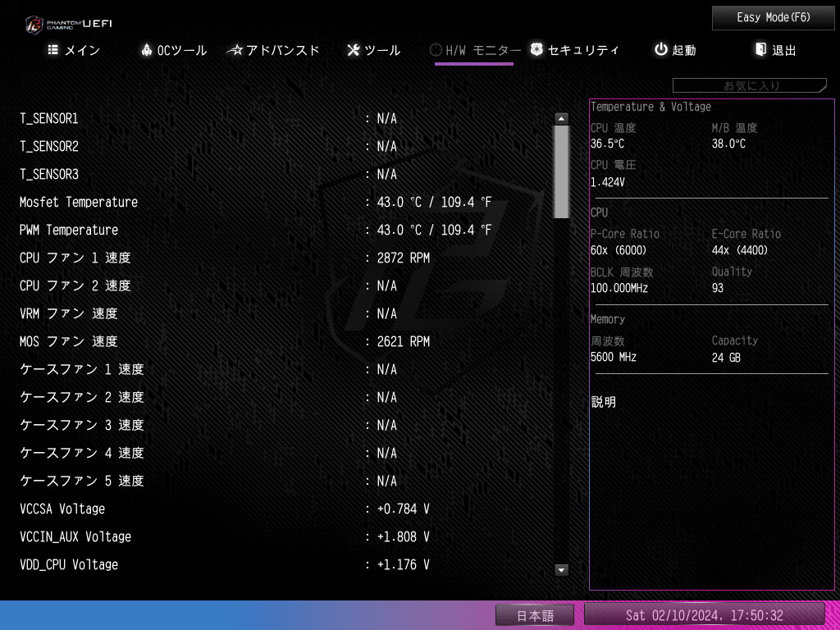Select the ケースファン 3 速度 row
Viewport: 840px width, 630px height.
pos(284,425)
